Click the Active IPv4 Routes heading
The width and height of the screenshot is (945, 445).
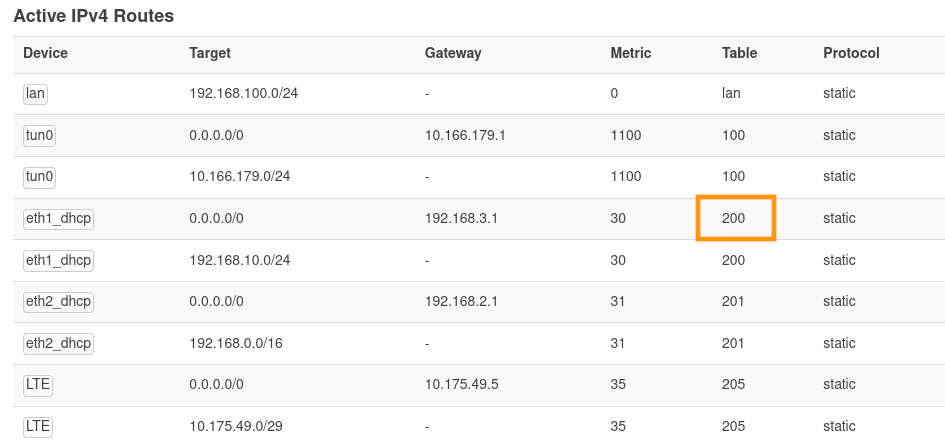tap(93, 16)
